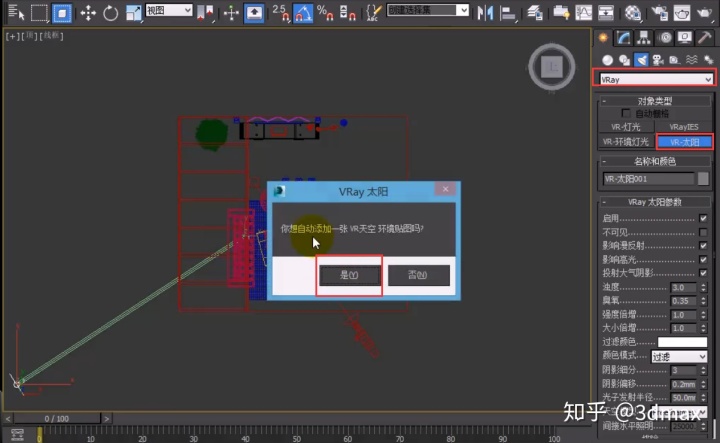Click the ViewCube in the viewport
Image resolution: width=720 pixels, height=443 pixels.
point(551,67)
